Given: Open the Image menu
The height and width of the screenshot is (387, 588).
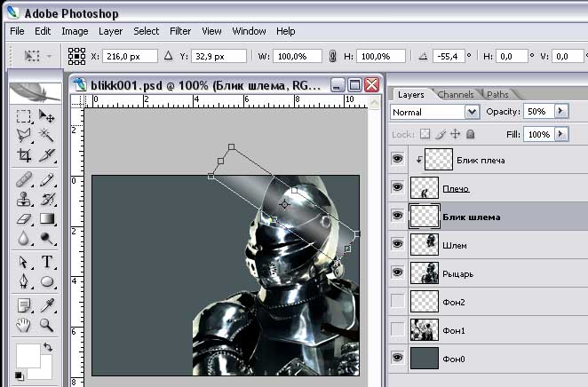Looking at the screenshot, I should click(75, 31).
